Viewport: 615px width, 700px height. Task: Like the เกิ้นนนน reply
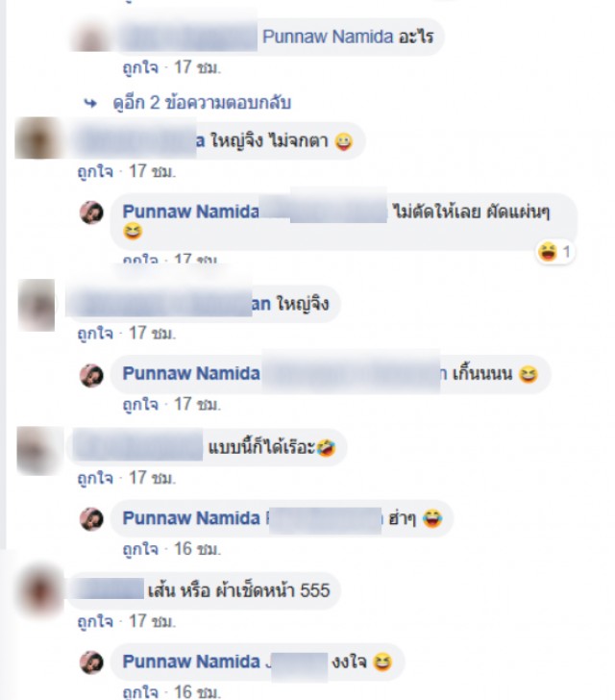[x=140, y=405]
